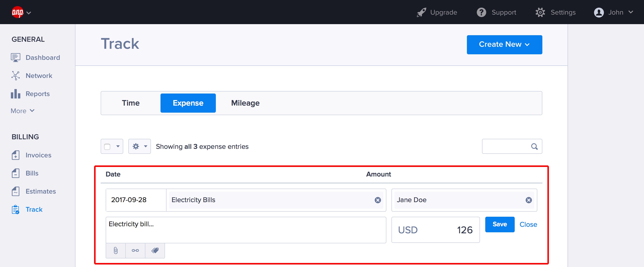Image resolution: width=644 pixels, height=267 pixels.
Task: Open the gear actions dropdown
Action: tap(139, 146)
